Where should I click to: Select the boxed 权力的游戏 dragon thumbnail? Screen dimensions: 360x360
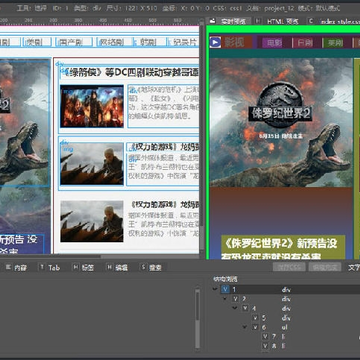click(92, 164)
